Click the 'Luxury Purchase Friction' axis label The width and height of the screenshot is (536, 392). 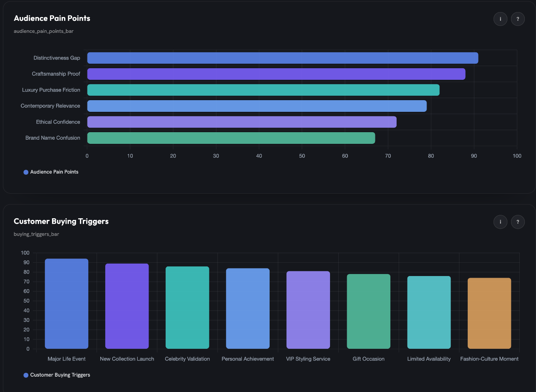click(x=51, y=90)
